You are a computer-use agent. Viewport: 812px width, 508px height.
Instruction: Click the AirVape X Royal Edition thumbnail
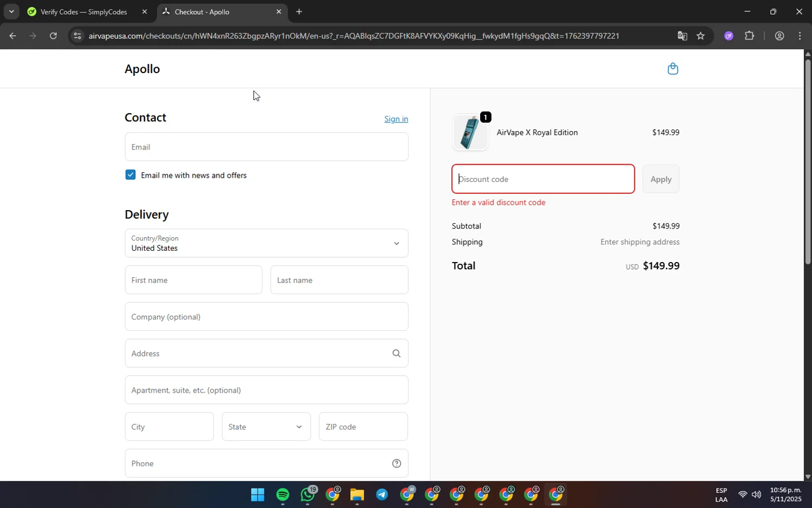click(x=470, y=132)
